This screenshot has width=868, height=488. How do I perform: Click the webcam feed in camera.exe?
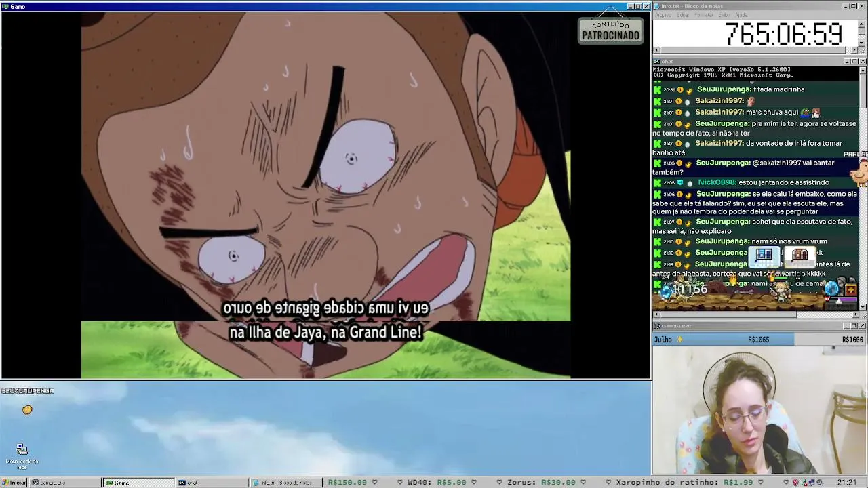(x=759, y=410)
